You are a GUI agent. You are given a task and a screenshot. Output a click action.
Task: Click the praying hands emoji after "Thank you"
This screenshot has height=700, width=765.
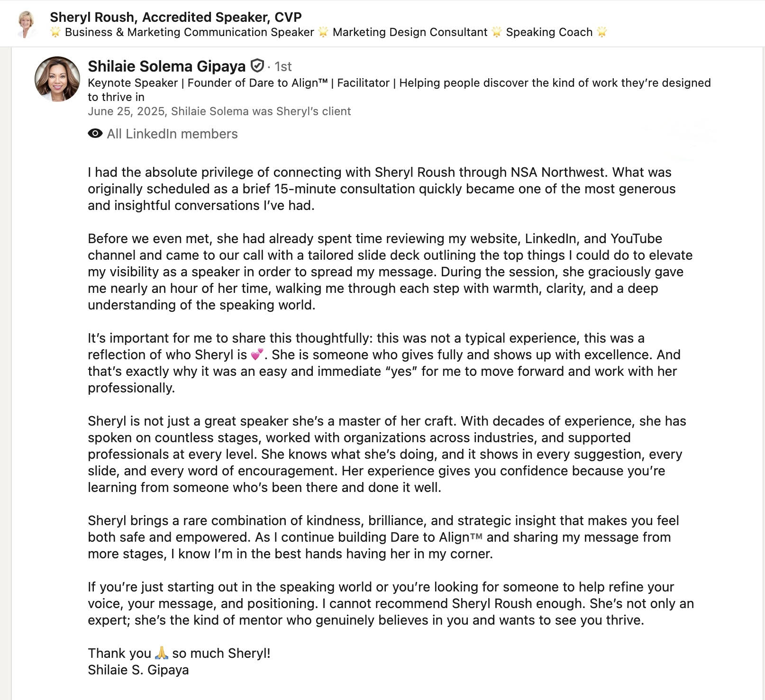click(x=162, y=653)
